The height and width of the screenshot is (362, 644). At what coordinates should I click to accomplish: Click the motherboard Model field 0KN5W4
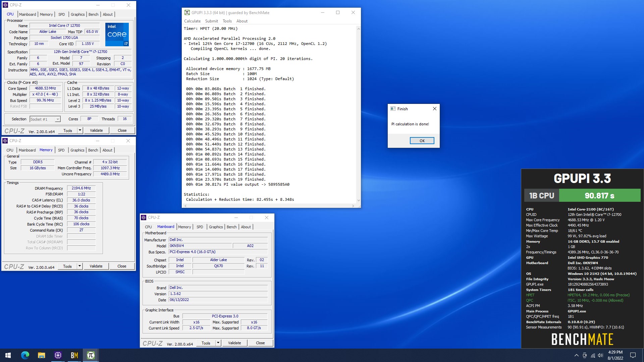tap(200, 246)
